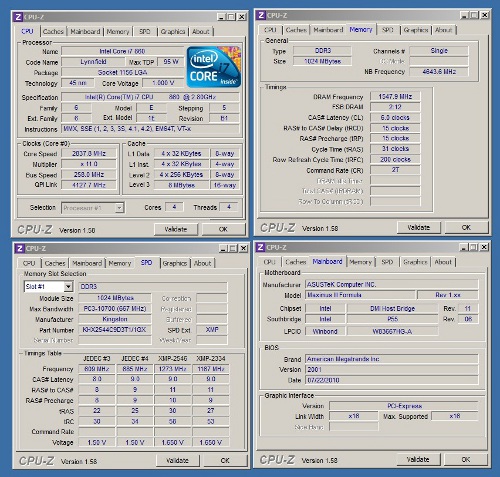The height and width of the screenshot is (477, 500).
Task: Click the Package value Socket 1156 LGA
Action: (x=122, y=72)
